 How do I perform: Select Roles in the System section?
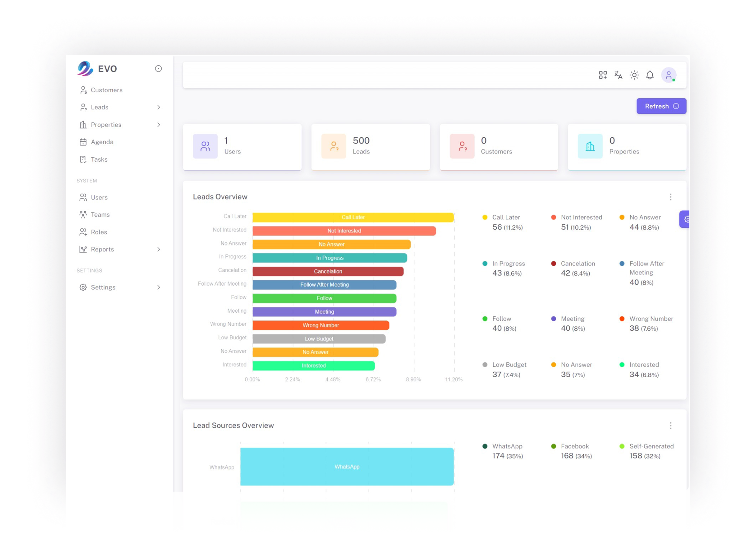(x=99, y=232)
